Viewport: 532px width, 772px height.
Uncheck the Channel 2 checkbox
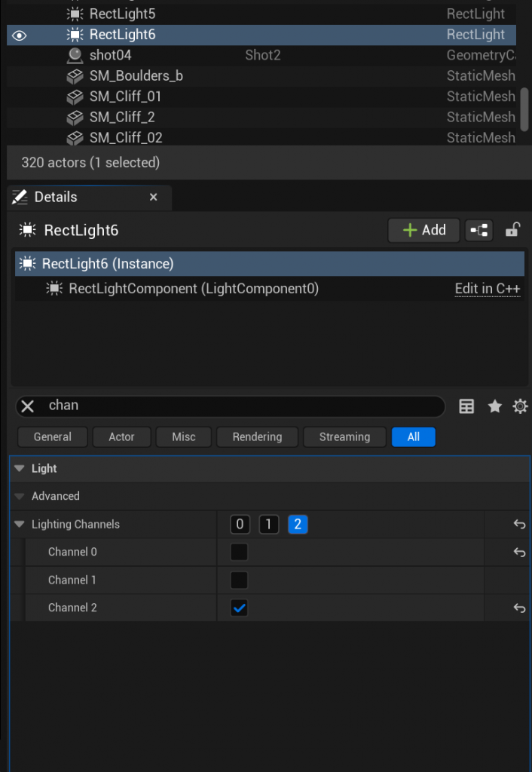click(x=239, y=608)
